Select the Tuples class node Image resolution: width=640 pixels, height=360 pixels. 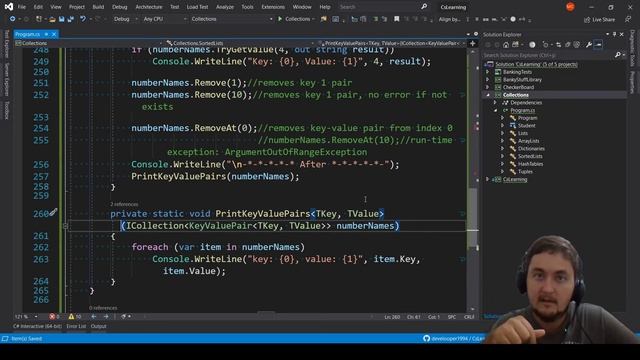pyautogui.click(x=525, y=171)
